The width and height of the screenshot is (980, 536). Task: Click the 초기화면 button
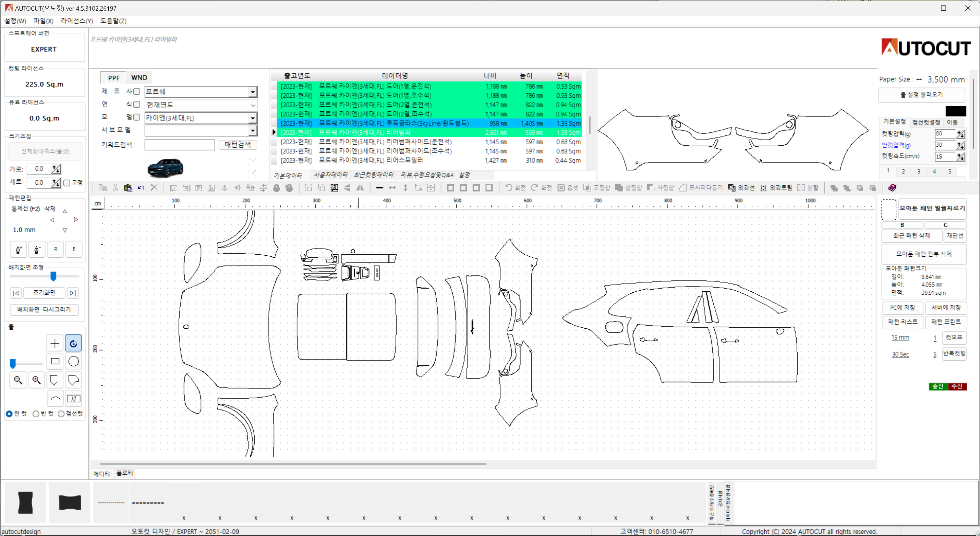tap(44, 293)
